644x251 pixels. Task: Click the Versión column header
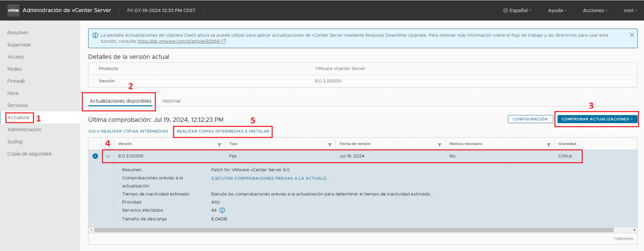pyautogui.click(x=125, y=144)
